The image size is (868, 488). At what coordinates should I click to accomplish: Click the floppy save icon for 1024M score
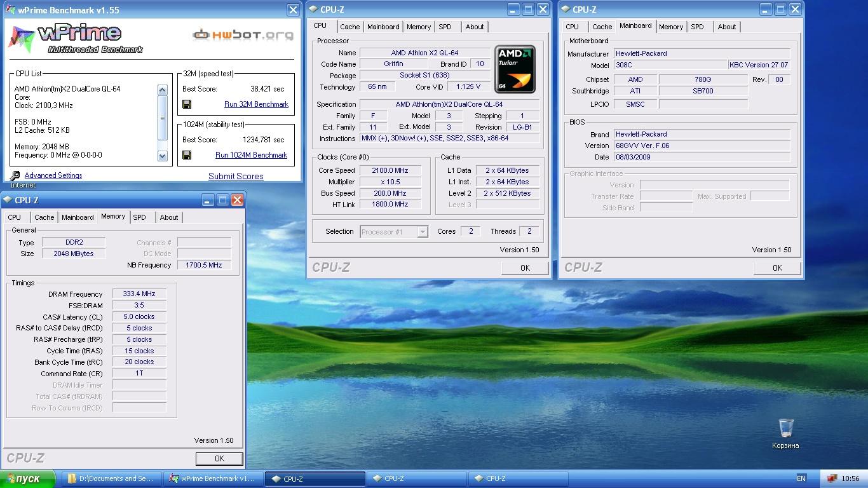pyautogui.click(x=187, y=155)
